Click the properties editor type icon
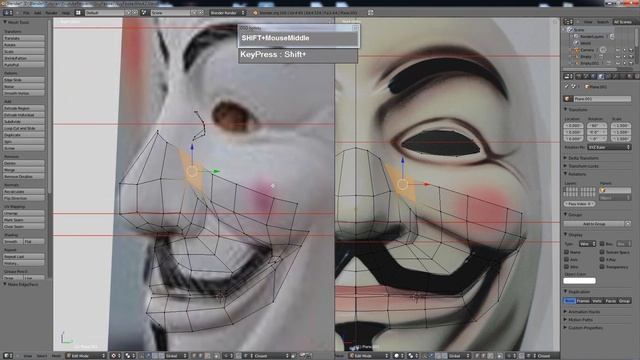The image size is (640, 360). 568,76
